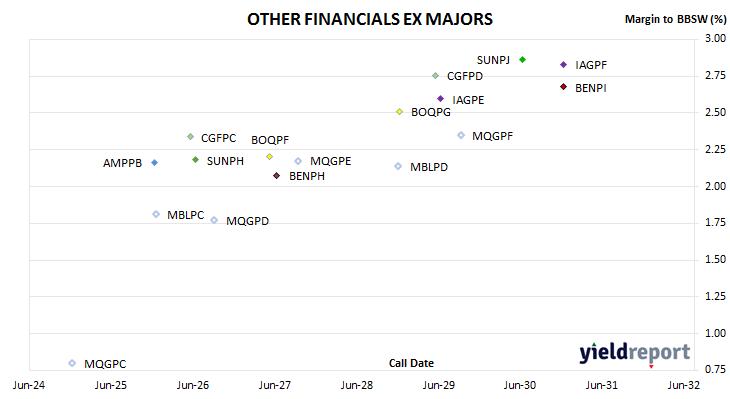Select the chart title Other Financials Ex Majors
730x399 pixels.
[x=370, y=19]
